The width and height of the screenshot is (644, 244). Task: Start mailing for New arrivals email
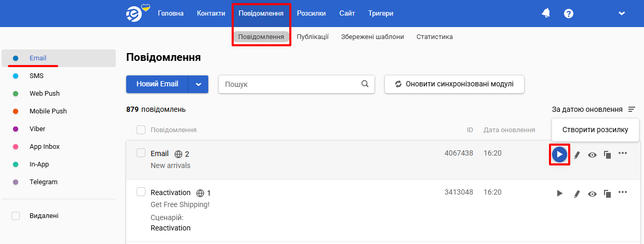point(559,155)
